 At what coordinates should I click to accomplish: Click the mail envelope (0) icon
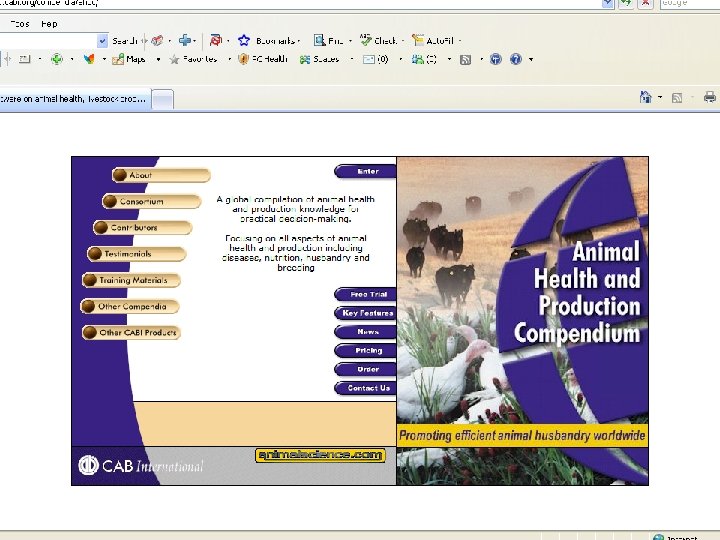tap(376, 59)
